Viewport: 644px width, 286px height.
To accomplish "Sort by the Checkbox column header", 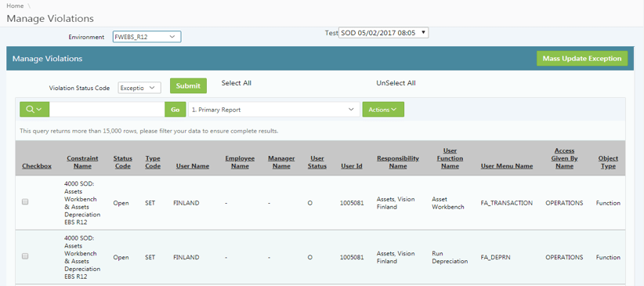I will tap(37, 166).
